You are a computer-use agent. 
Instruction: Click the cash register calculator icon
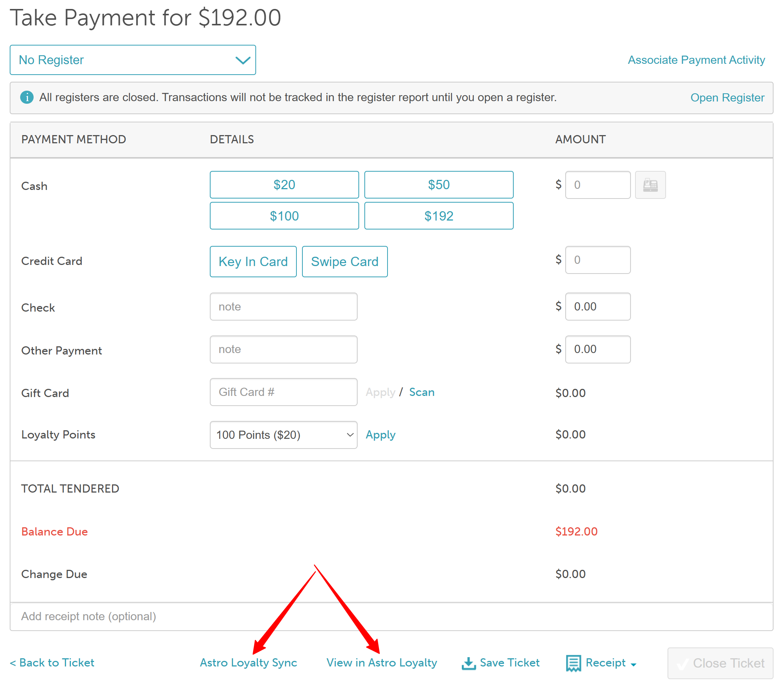click(x=650, y=185)
